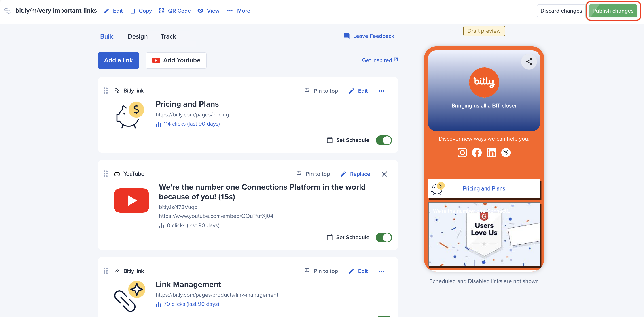
Task: Click the link-management URL text
Action: [x=217, y=295]
